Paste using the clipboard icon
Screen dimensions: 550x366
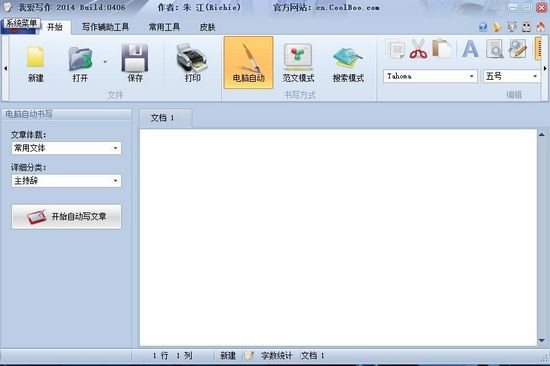(x=441, y=49)
